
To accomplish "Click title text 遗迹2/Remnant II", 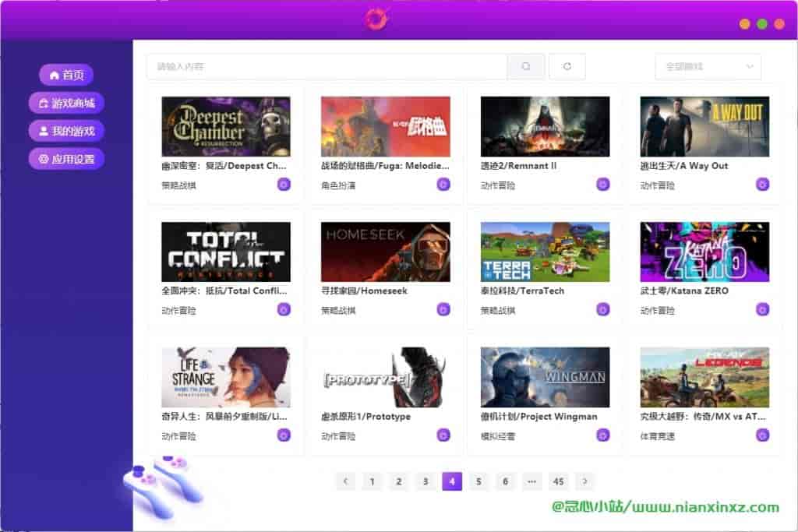I will coord(518,166).
